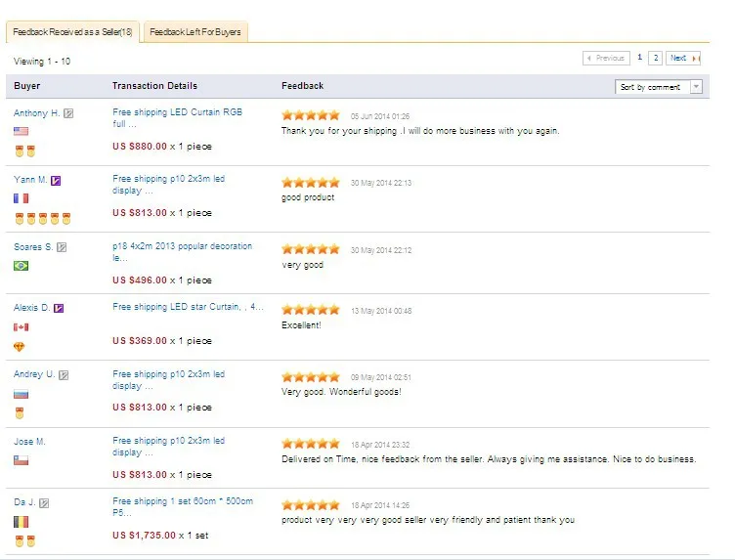
Task: Click Da J.'s medal level badges
Action: [x=24, y=541]
